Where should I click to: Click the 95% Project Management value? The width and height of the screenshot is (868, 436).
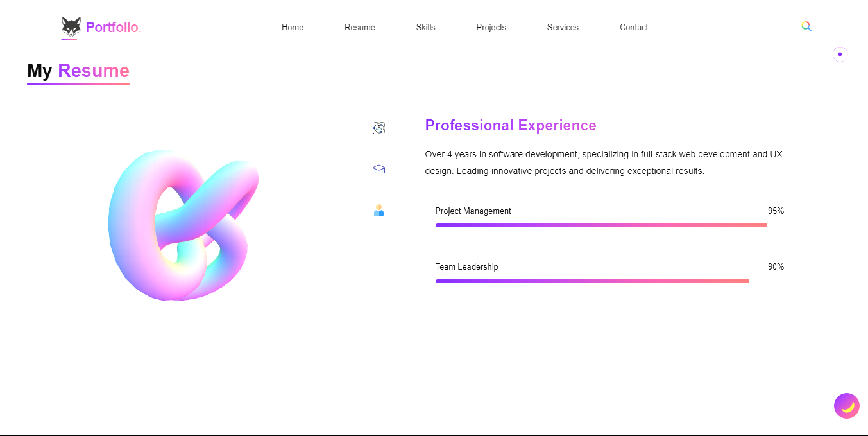776,211
